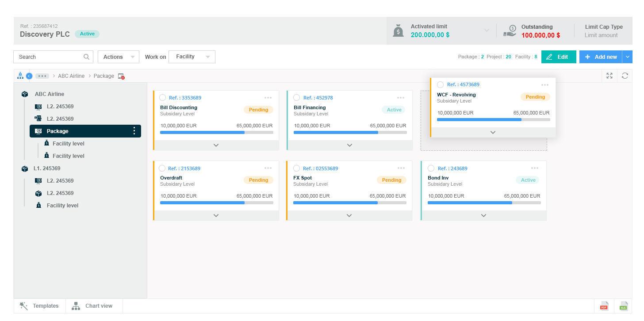Switch to Chart view tab

tap(94, 306)
